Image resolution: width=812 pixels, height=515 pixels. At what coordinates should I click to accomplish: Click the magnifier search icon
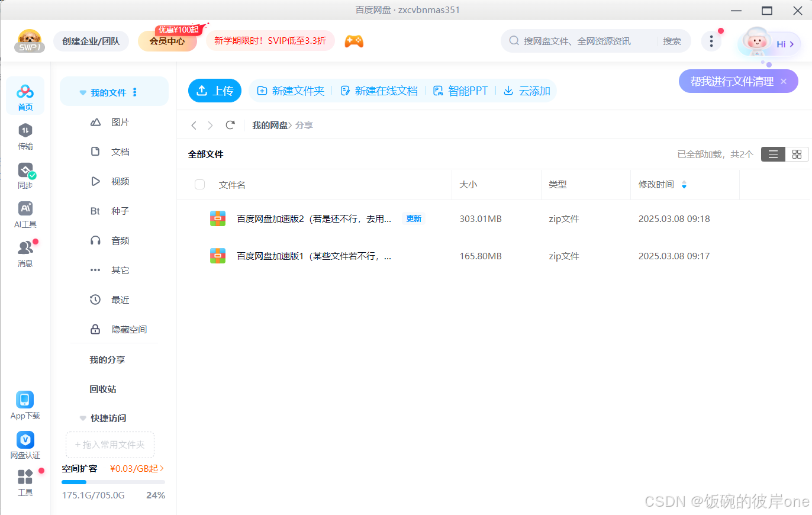click(513, 41)
